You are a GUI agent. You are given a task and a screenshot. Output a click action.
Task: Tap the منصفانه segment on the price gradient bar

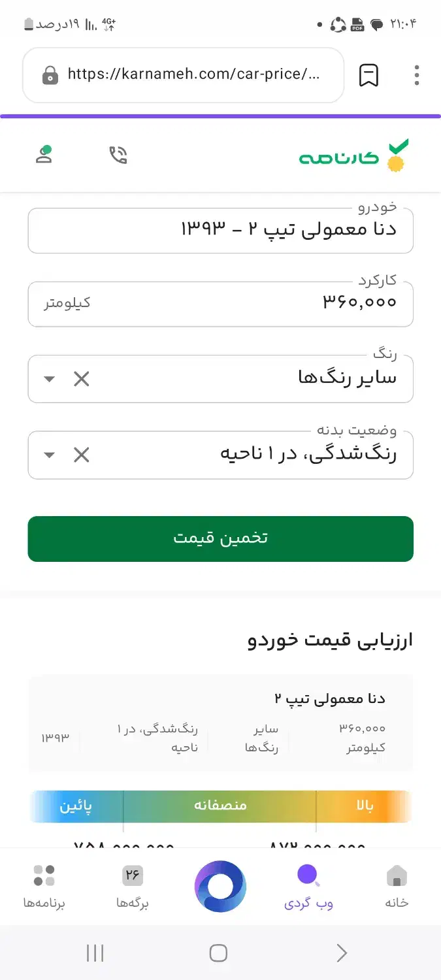point(220,806)
